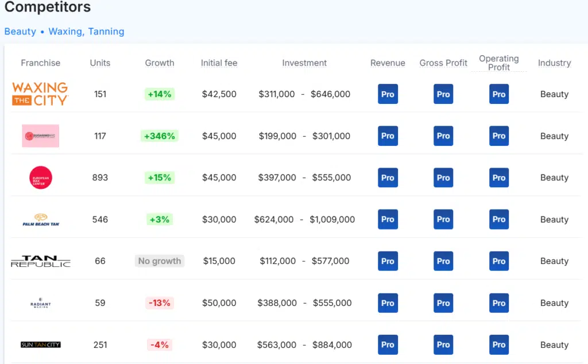Screen dimensions: 588x364
Task: Click the Gross Profit column header
Action: pos(443,63)
